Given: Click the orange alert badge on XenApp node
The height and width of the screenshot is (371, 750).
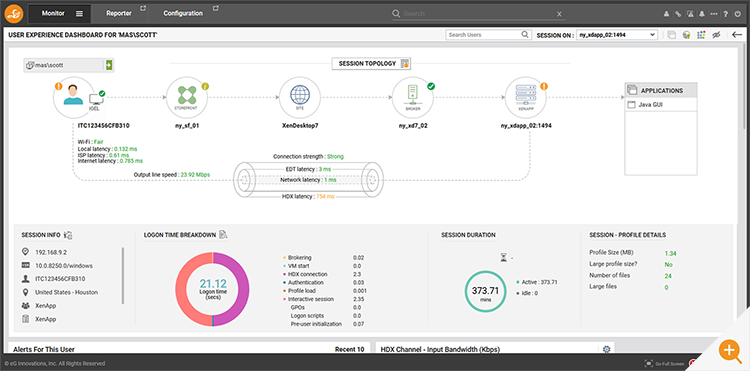Looking at the screenshot, I should 544,87.
